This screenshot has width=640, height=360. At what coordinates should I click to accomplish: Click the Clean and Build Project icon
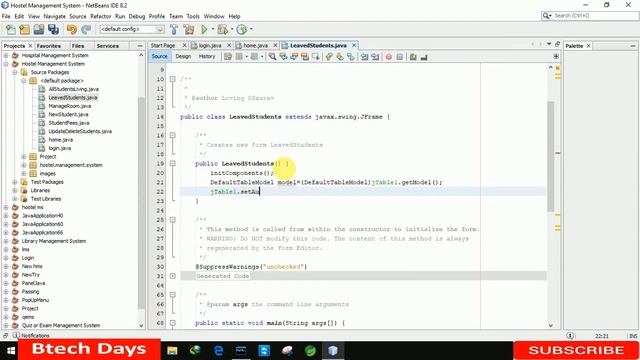pyautogui.click(x=189, y=29)
